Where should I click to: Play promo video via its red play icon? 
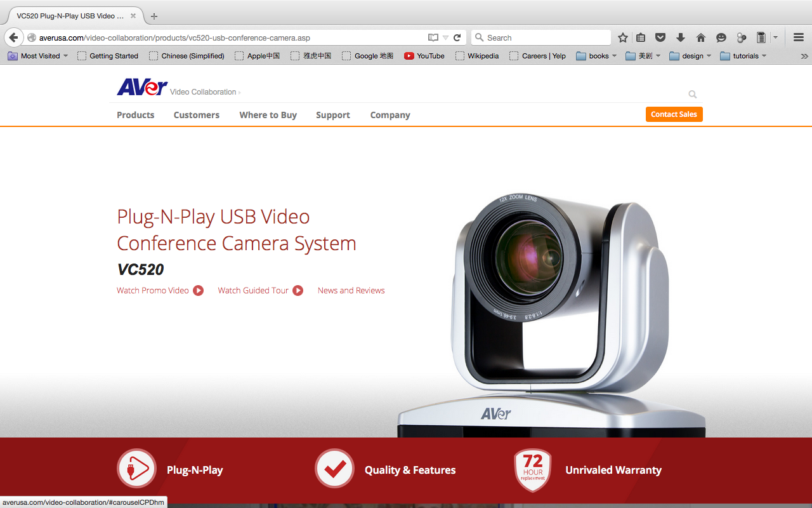click(199, 291)
